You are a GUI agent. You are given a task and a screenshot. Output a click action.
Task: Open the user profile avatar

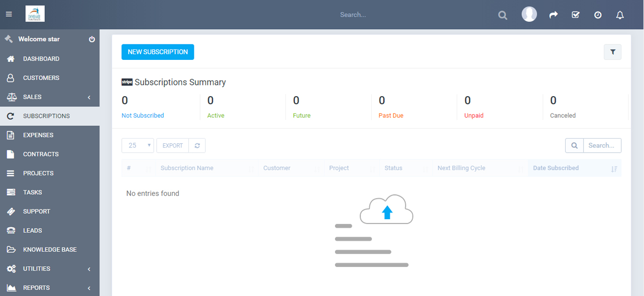(x=529, y=15)
